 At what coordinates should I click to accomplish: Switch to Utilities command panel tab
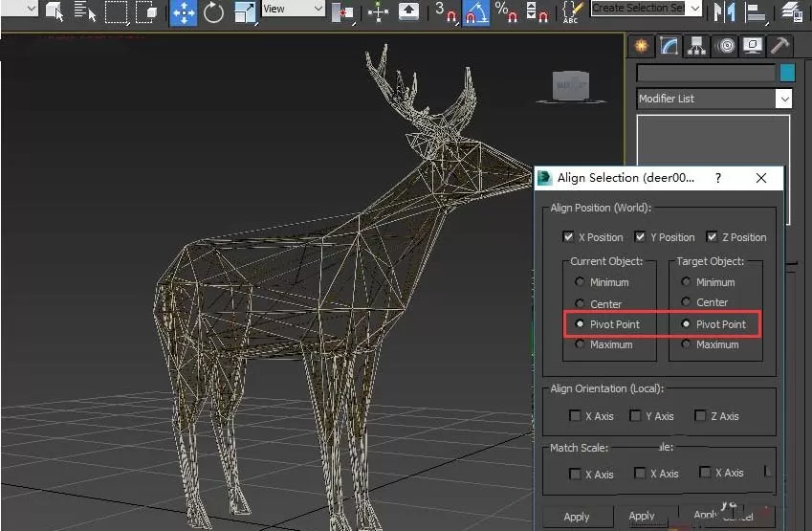click(x=779, y=46)
